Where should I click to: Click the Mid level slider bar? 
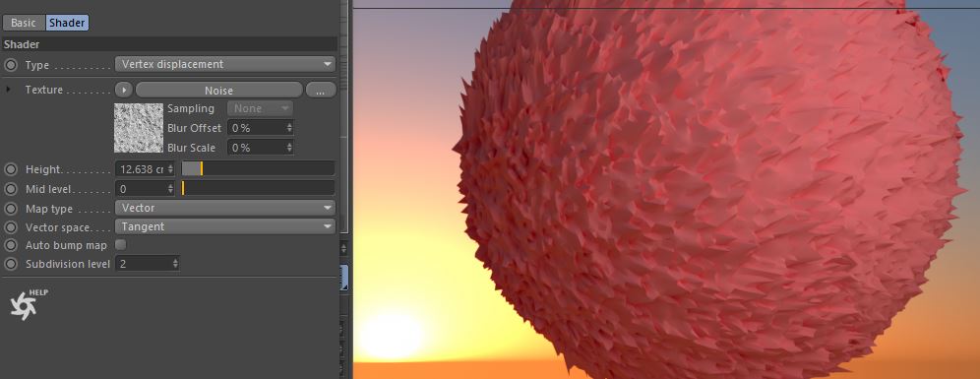click(x=258, y=188)
